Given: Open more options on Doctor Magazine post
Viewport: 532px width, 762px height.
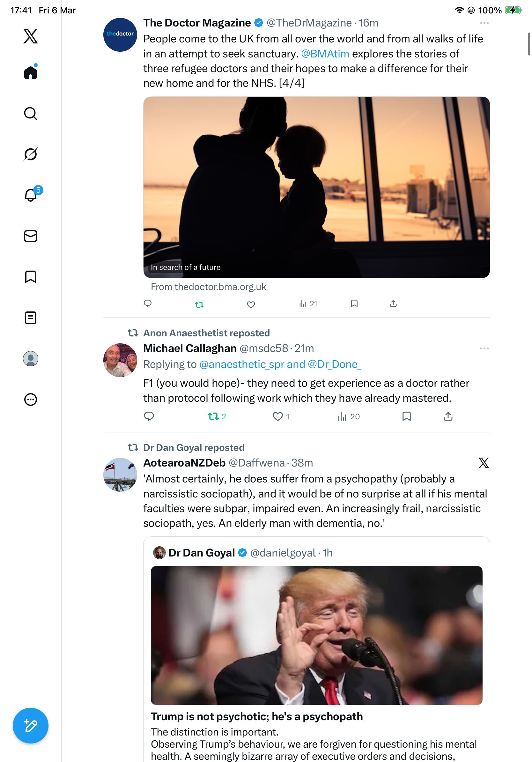Looking at the screenshot, I should pos(484,23).
